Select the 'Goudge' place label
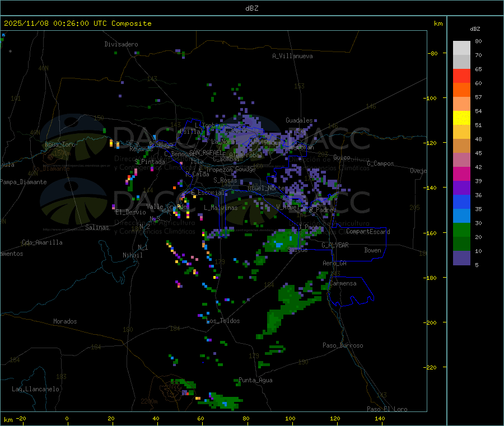The width and height of the screenshot is (504, 426). (x=246, y=169)
